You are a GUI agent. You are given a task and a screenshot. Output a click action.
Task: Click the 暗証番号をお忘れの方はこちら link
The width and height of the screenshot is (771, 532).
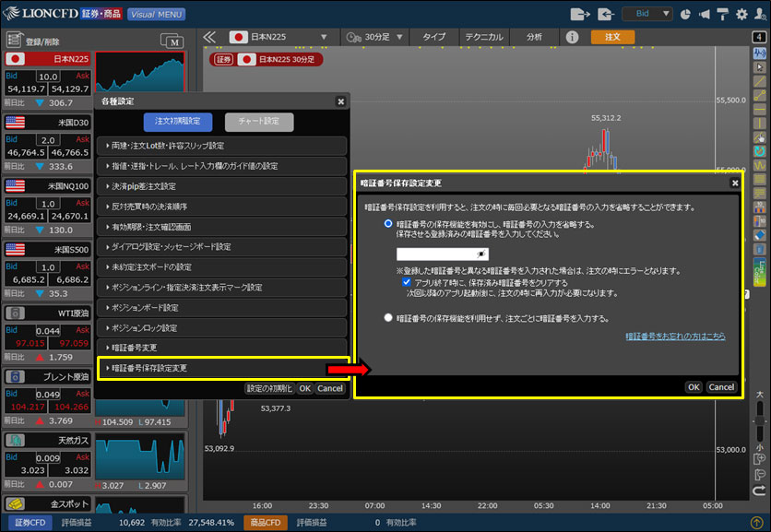click(x=674, y=337)
